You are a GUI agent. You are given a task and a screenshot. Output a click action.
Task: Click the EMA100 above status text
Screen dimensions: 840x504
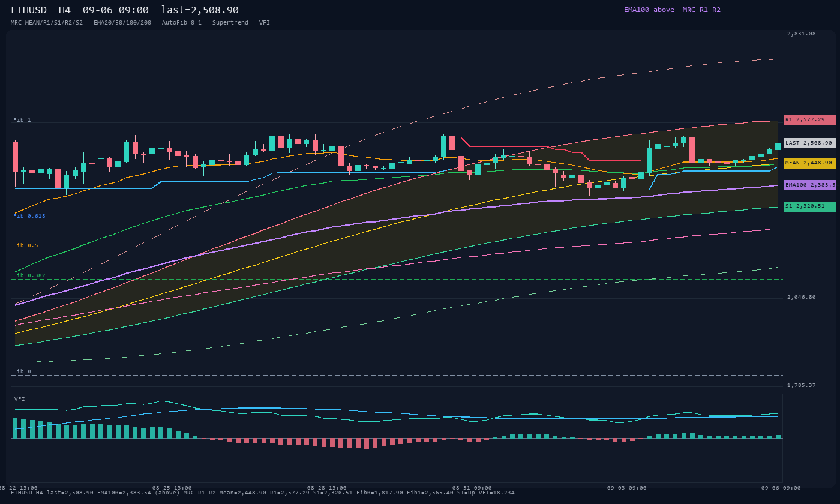coord(649,10)
